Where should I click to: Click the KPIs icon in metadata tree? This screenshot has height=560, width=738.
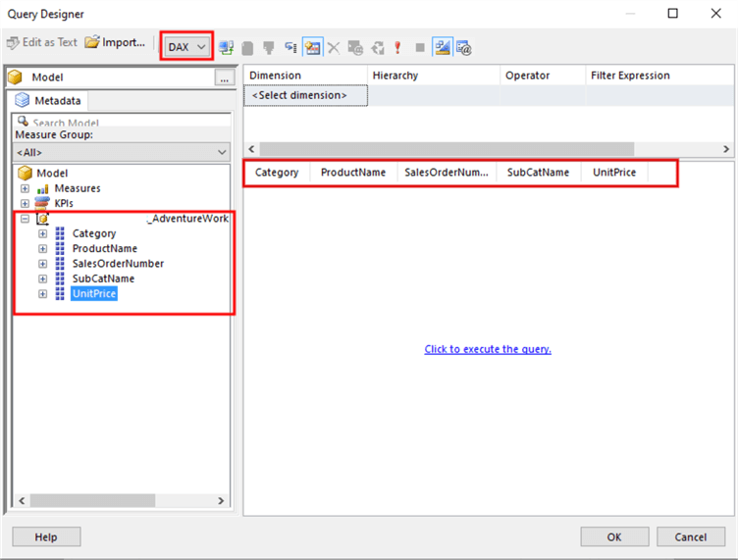click(42, 203)
